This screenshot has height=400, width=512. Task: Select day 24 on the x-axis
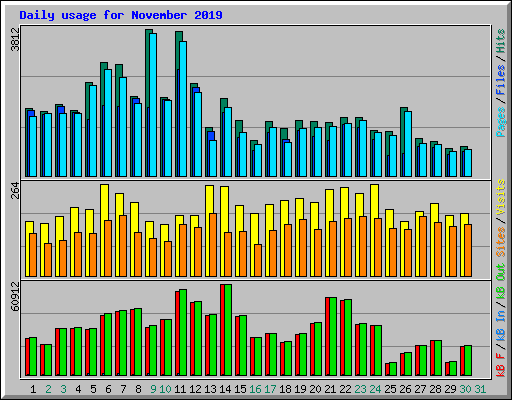tap(375, 389)
